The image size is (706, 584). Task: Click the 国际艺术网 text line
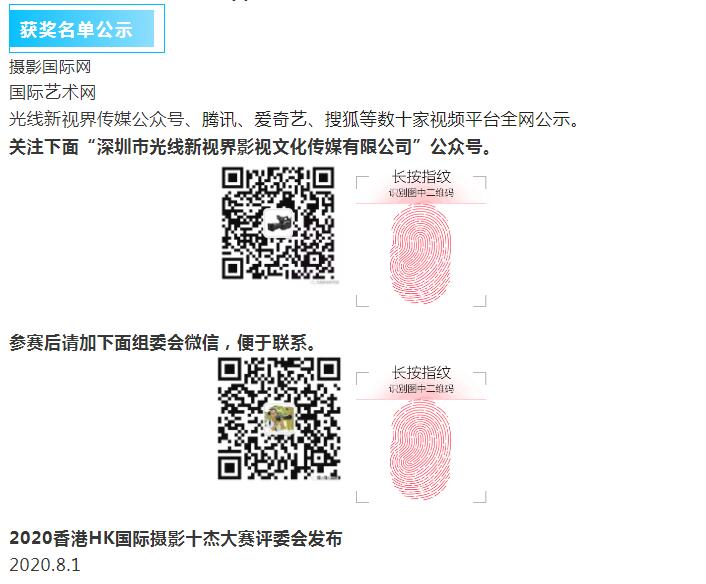53,93
